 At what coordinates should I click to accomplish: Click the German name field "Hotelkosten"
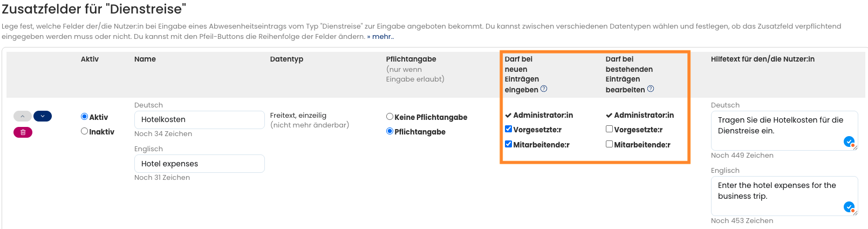[x=199, y=120]
